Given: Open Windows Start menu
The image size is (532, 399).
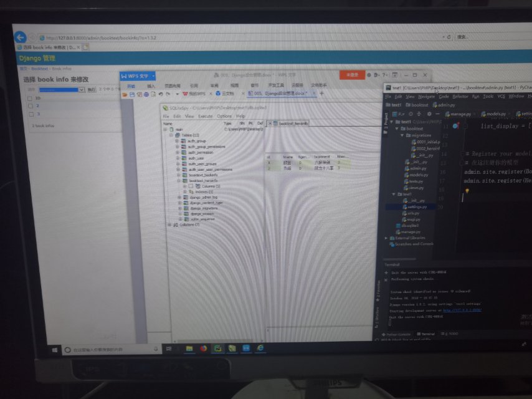Looking at the screenshot, I should click(x=55, y=350).
